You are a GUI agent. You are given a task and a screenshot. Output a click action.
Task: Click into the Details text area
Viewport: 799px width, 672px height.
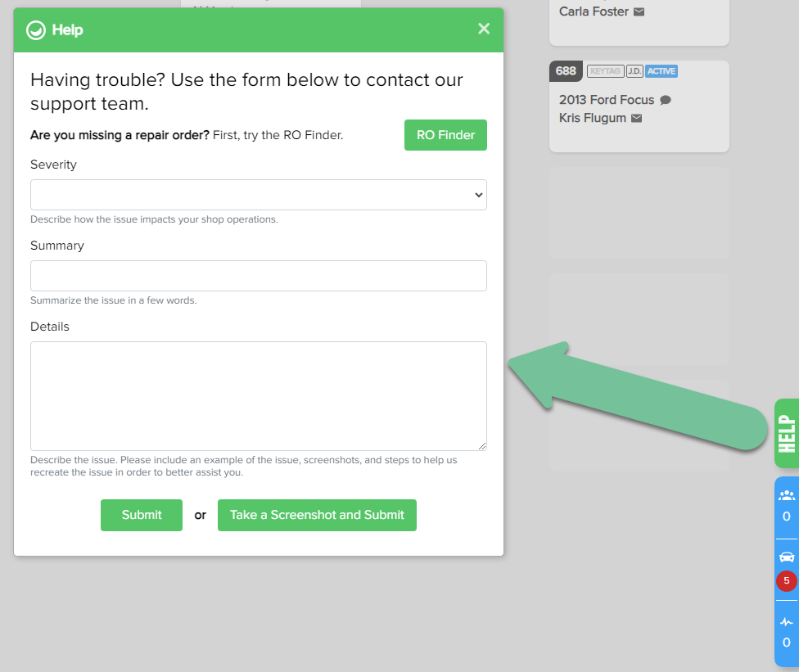(x=259, y=395)
